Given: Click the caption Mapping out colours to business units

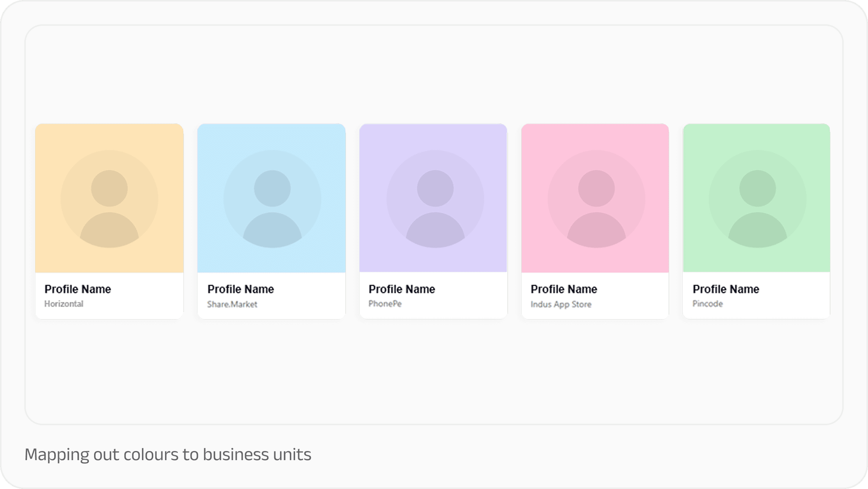Looking at the screenshot, I should tap(168, 454).
